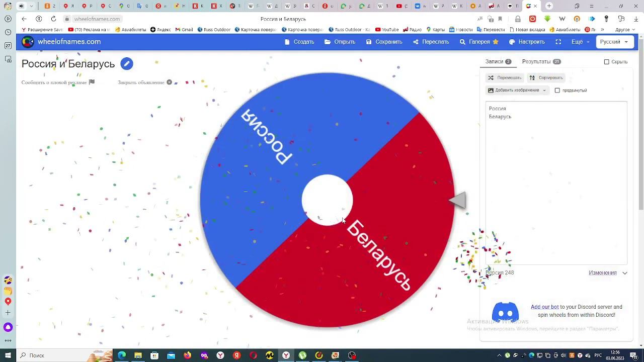Open File Explorer from the taskbar
Image resolution: width=644 pixels, height=362 pixels.
point(138,355)
